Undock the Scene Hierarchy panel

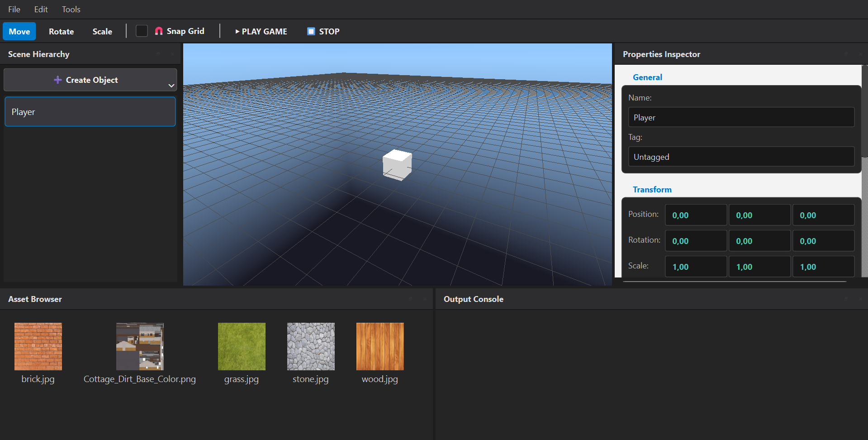pos(158,54)
